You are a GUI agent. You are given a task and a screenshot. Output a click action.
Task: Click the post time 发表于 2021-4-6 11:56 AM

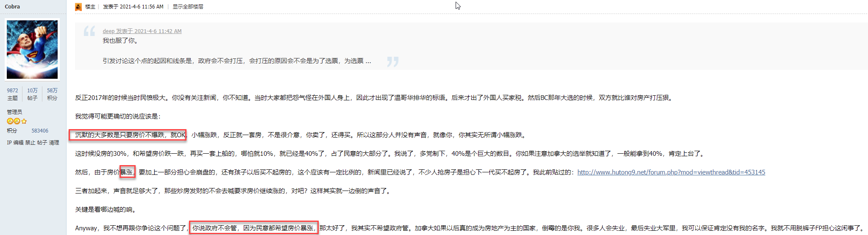point(133,7)
